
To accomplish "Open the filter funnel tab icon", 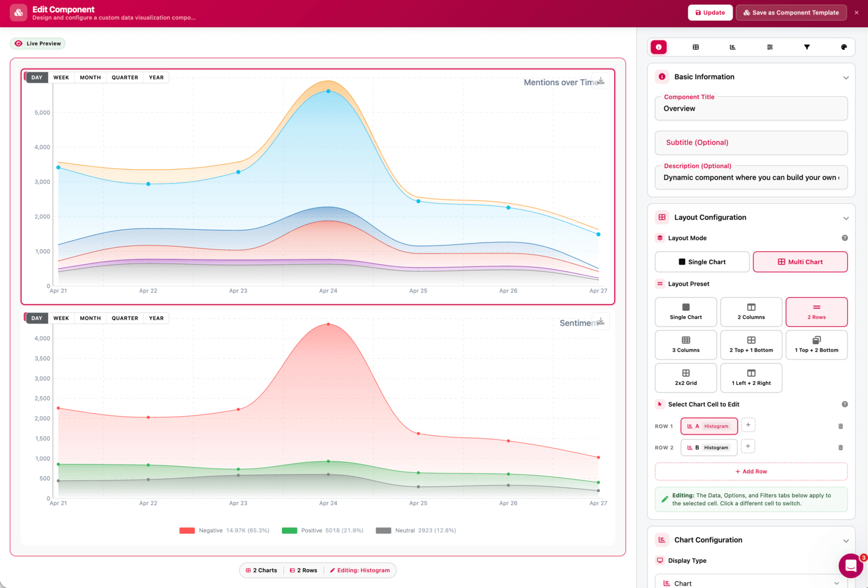I will pyautogui.click(x=807, y=47).
